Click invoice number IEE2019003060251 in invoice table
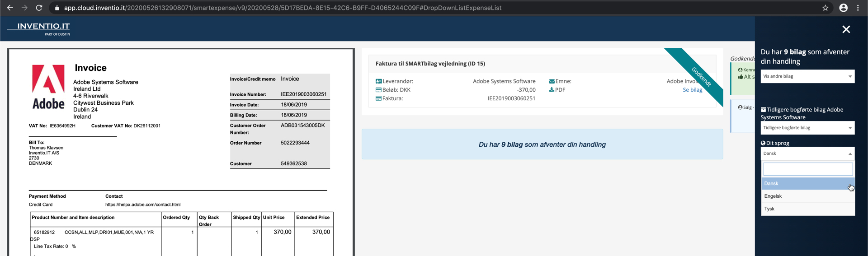This screenshot has width=868, height=256. [303, 94]
